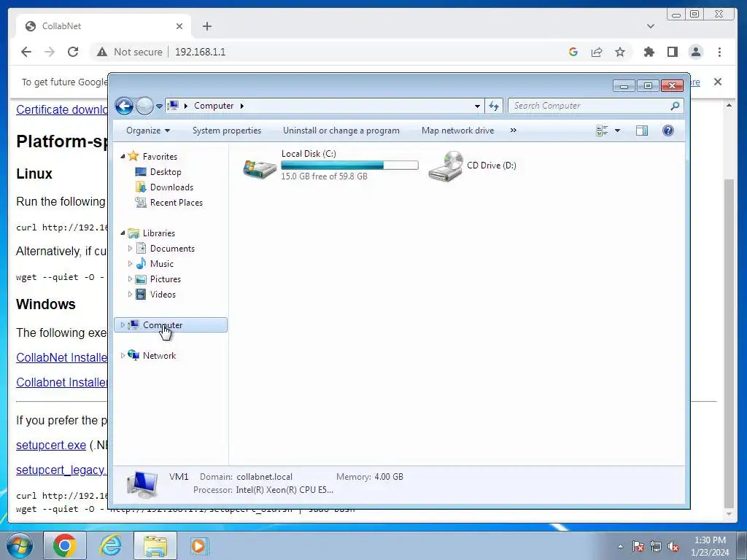Click the Search Computer field
The width and height of the screenshot is (747, 560).
pyautogui.click(x=595, y=106)
